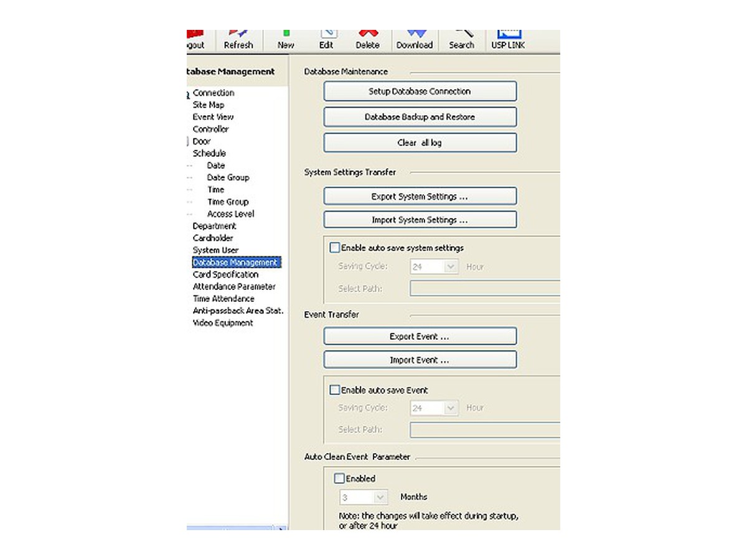Select Database Management tree item
The width and height of the screenshot is (747, 560).
point(235,263)
